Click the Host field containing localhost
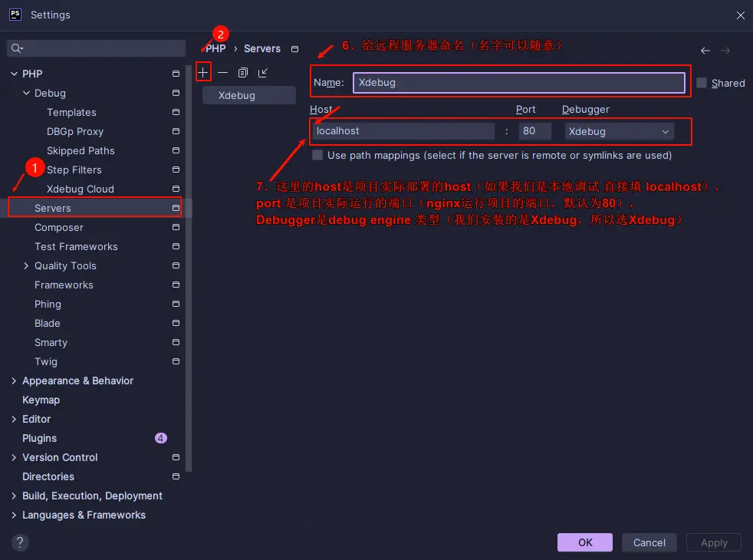 click(403, 131)
